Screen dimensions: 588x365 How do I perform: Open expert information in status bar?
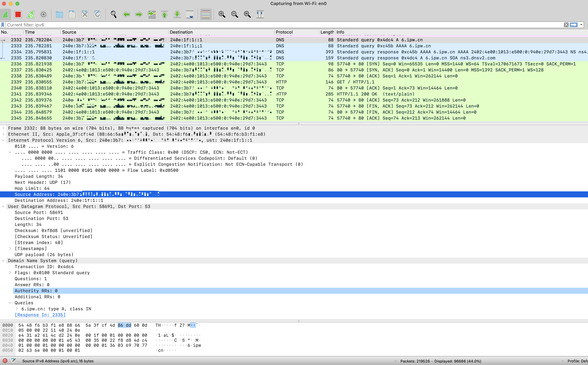pyautogui.click(x=5, y=361)
